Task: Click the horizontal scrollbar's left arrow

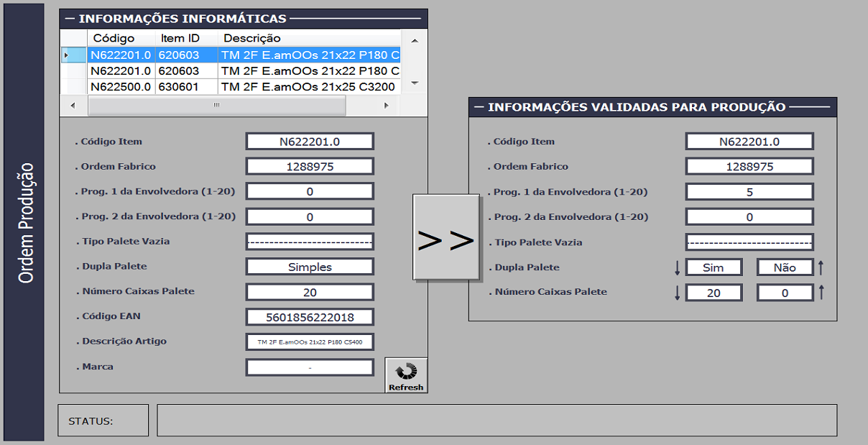Action: [73, 105]
